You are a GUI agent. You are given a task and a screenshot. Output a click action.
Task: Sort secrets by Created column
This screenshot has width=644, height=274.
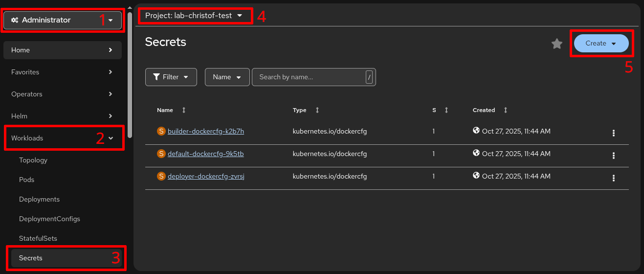coord(505,111)
